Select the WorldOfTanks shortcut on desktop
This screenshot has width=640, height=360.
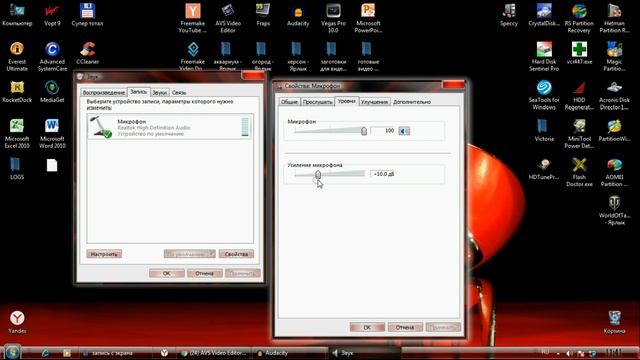pos(614,210)
